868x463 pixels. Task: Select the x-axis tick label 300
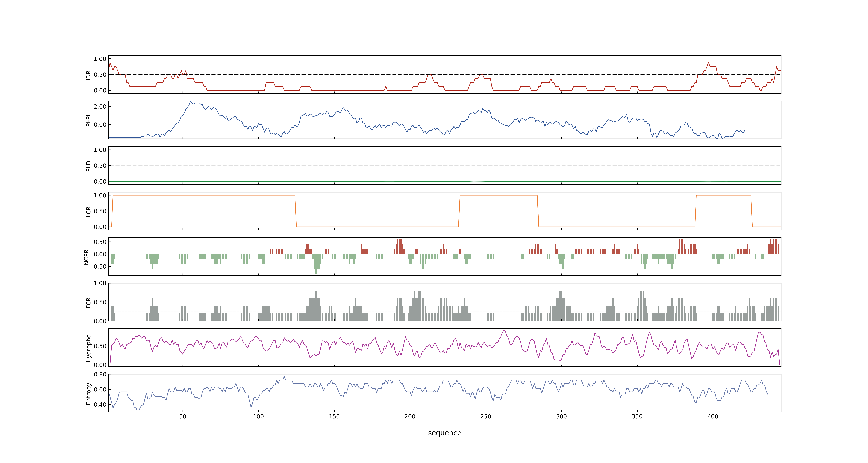click(x=561, y=416)
